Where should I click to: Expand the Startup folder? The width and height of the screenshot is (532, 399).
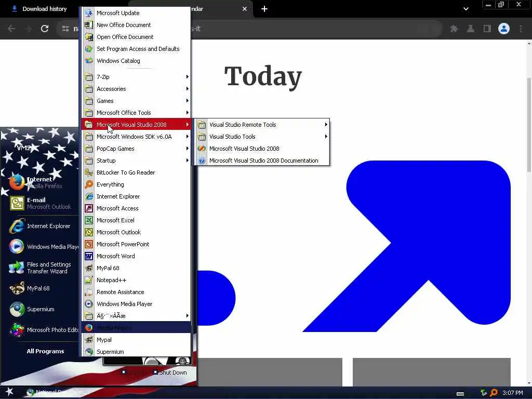pos(136,161)
